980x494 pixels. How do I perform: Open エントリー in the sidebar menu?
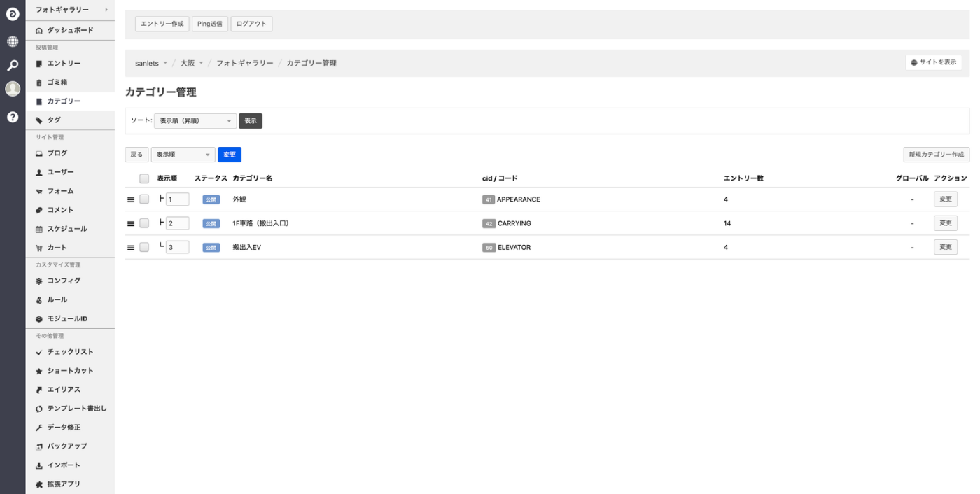(64, 64)
